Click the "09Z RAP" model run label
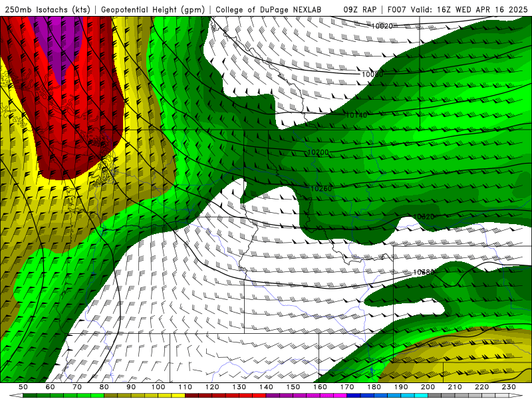Image resolution: width=532 pixels, height=399 pixels. tap(360, 10)
